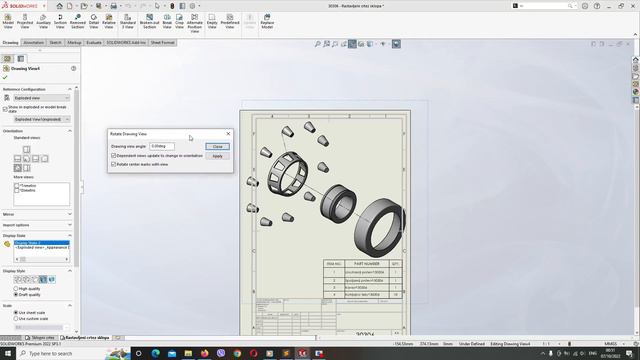Toggle Rotate center marks with view

point(113,164)
